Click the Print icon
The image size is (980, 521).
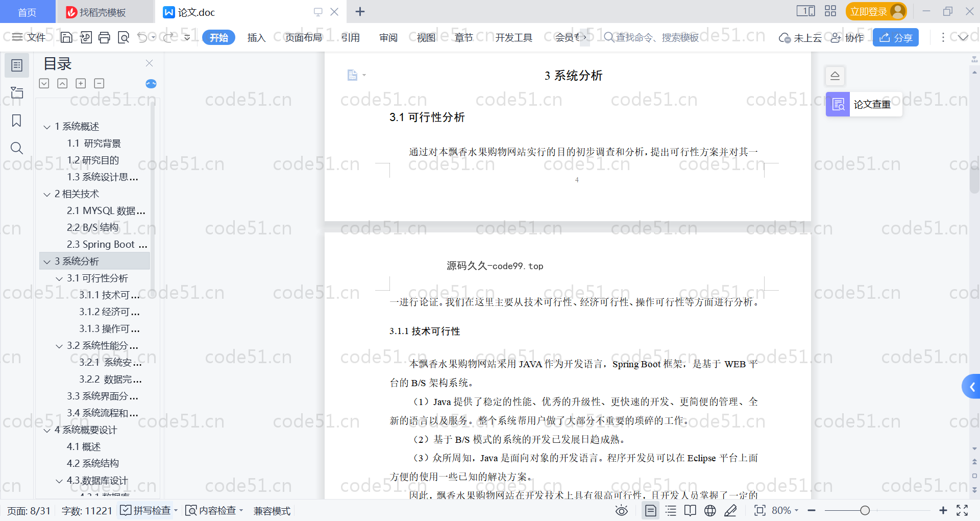click(x=105, y=37)
